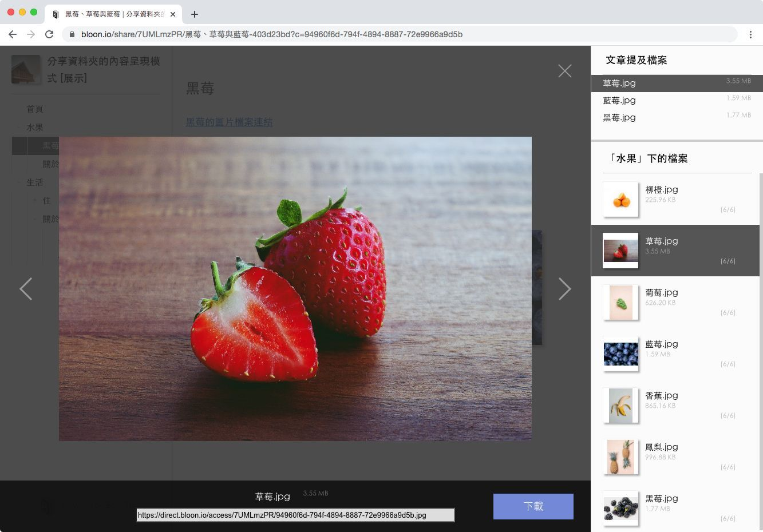The image size is (763, 532).
Task: Select the 香蕉.jpg file name
Action: coord(662,395)
